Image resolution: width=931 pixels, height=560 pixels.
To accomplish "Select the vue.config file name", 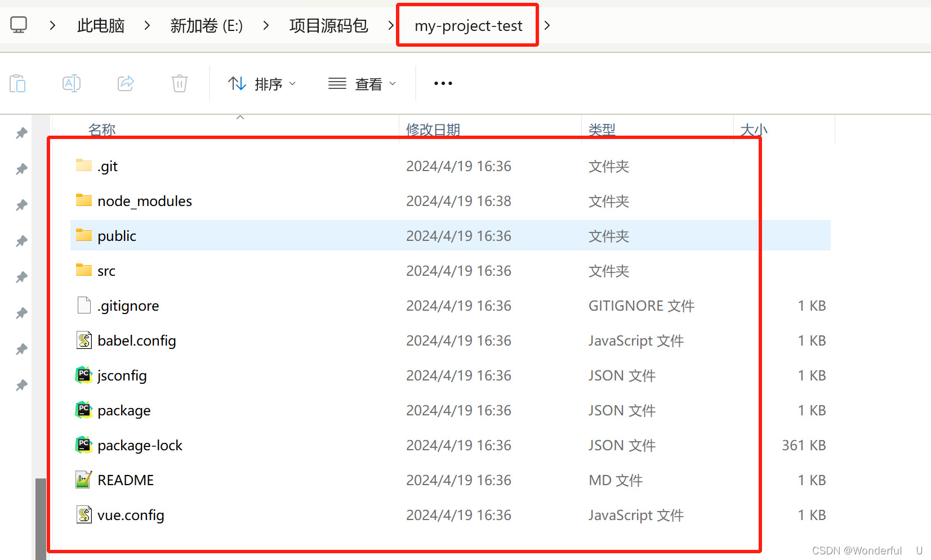I will [131, 515].
